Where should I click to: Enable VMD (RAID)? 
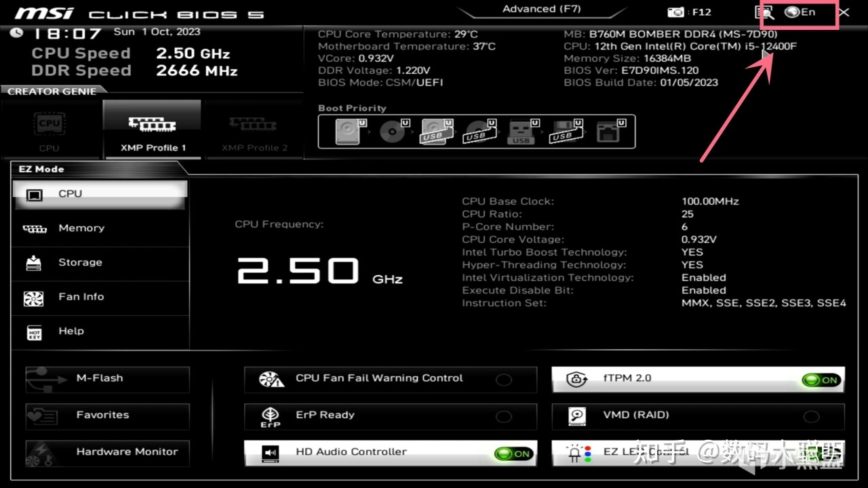pyautogui.click(x=698, y=416)
